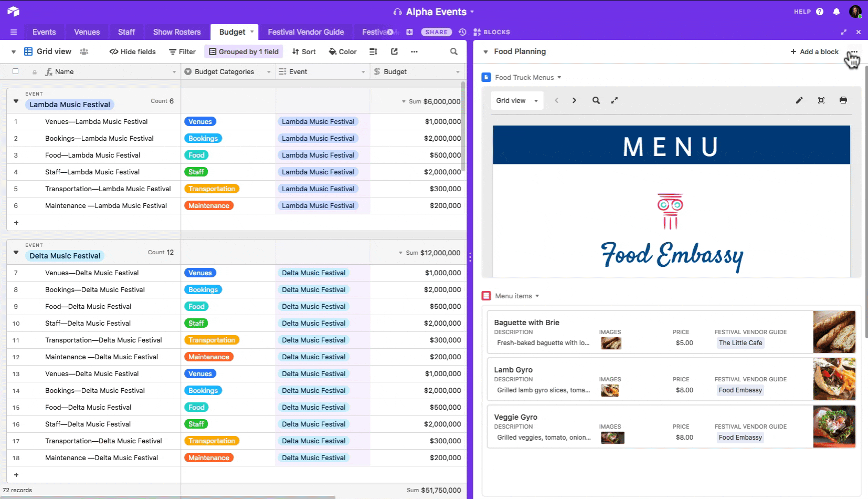The width and height of the screenshot is (868, 499).
Task: Open the user profile avatar
Action: (855, 12)
